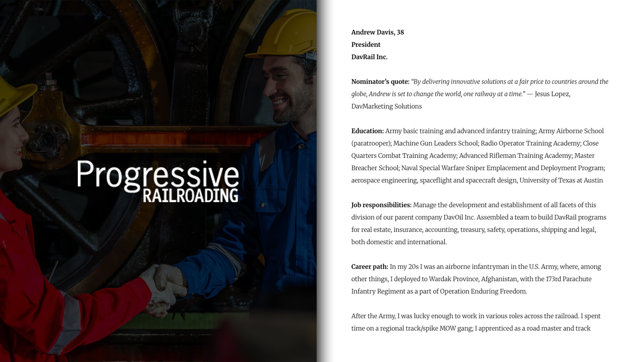Click the 'Education:' heading
Screen dimensions: 644x362
(367, 131)
